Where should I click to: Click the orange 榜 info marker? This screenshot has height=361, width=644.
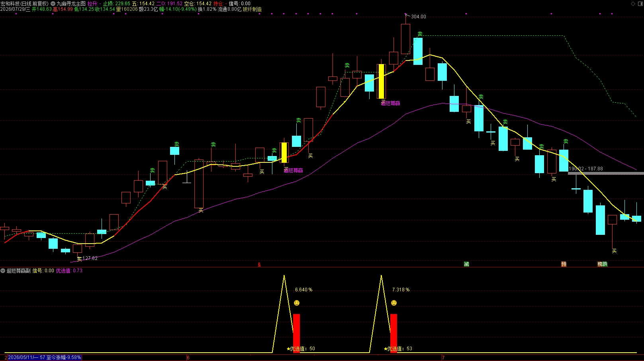click(x=600, y=264)
